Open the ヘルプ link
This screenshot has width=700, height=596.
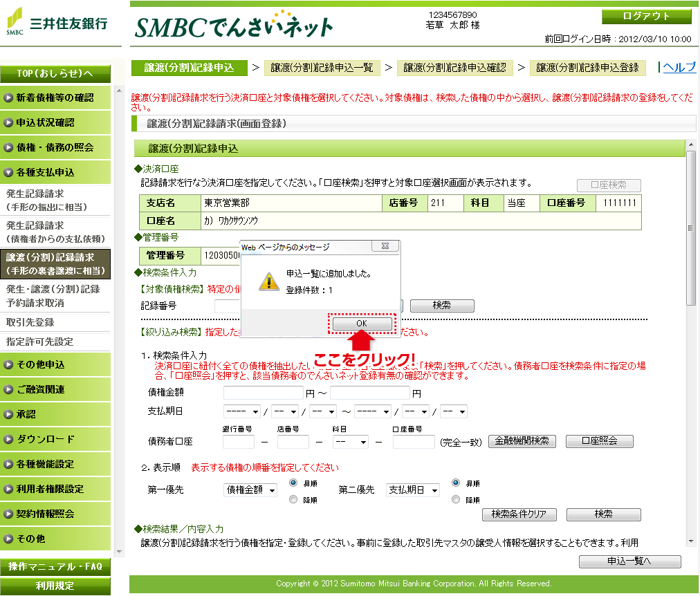(679, 67)
